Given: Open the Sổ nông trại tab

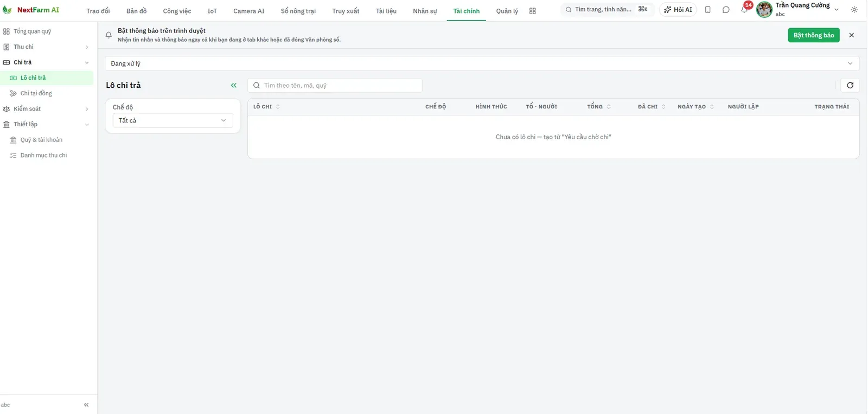Looking at the screenshot, I should [x=298, y=11].
